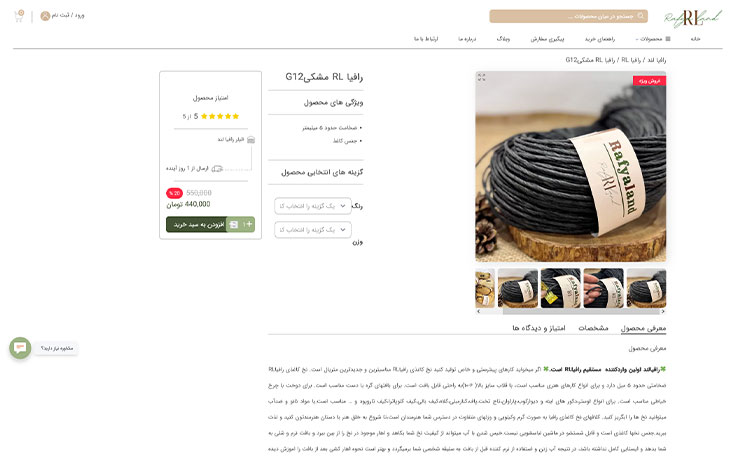
Task: Switch to the امتیاز و دیدگاه ها reviews tab
Action: [x=539, y=328]
